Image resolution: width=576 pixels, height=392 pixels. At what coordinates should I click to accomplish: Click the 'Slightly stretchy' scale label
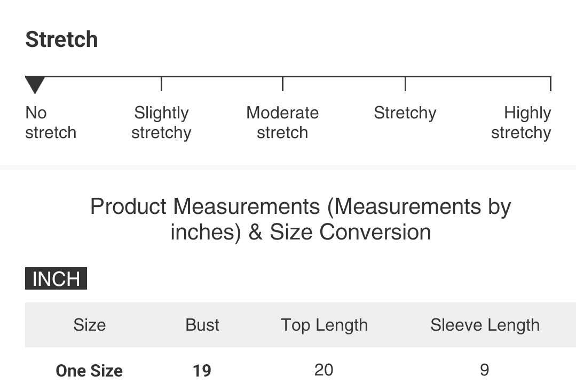tap(161, 123)
